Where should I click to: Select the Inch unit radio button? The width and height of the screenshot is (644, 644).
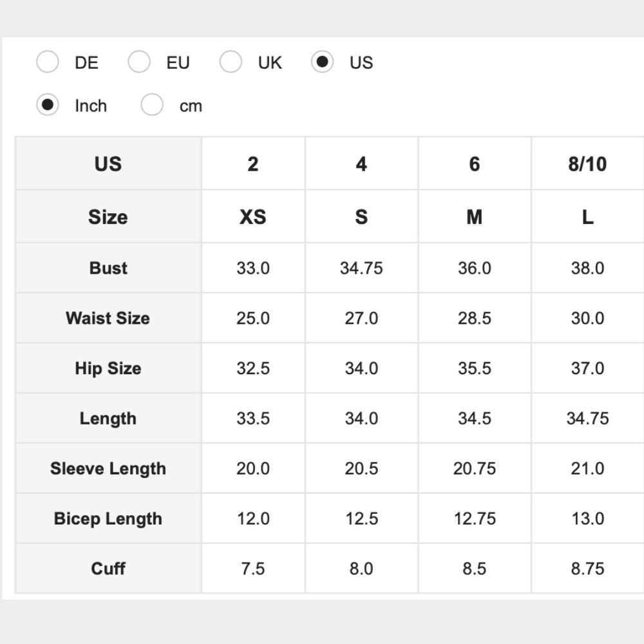48,105
